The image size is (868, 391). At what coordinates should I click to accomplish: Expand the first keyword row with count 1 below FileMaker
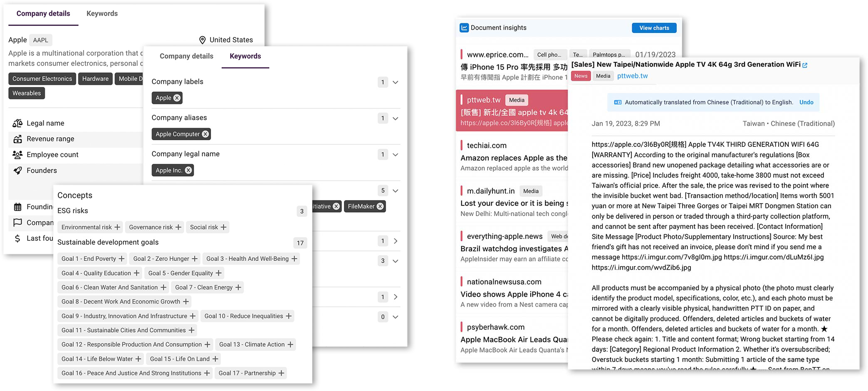(x=396, y=241)
